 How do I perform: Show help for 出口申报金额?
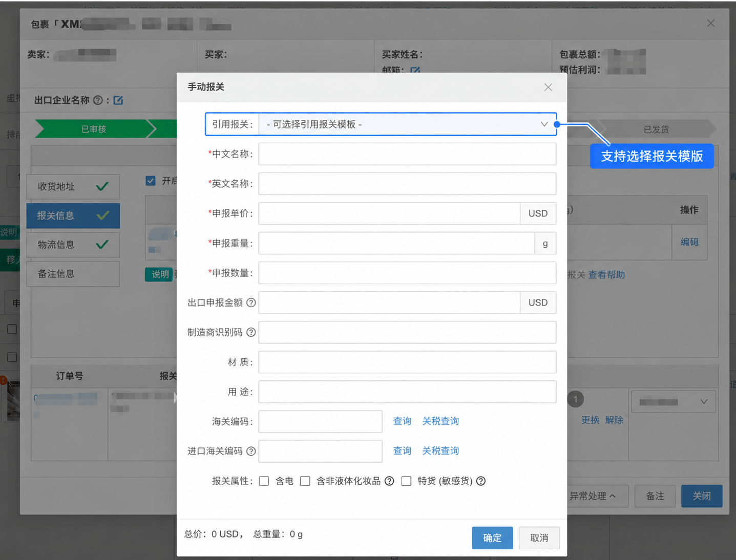(x=251, y=303)
